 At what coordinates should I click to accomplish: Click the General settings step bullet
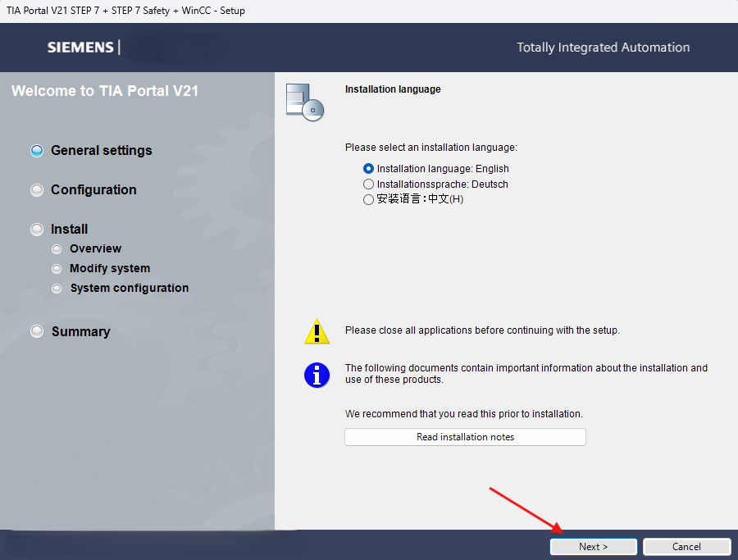click(37, 151)
